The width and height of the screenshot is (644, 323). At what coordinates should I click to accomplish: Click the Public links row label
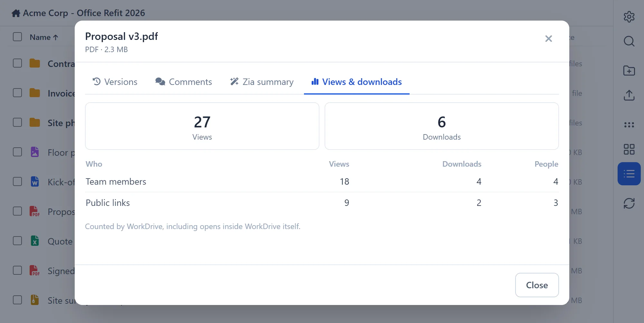108,203
